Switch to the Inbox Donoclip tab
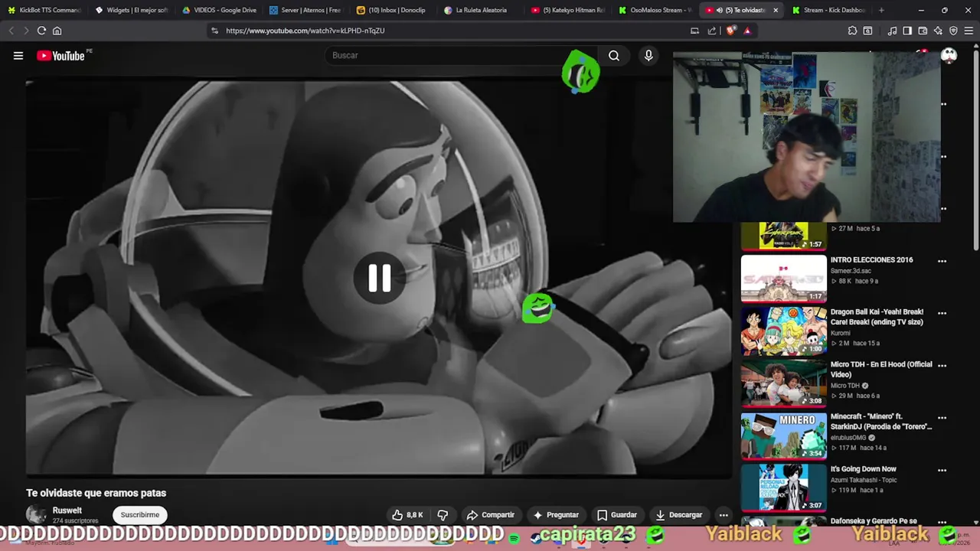The image size is (980, 551). pyautogui.click(x=394, y=10)
